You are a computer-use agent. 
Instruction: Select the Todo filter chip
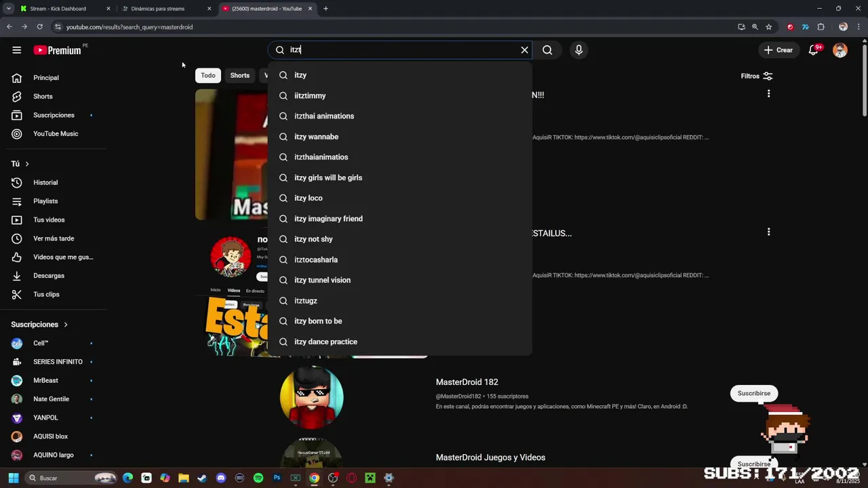[208, 75]
